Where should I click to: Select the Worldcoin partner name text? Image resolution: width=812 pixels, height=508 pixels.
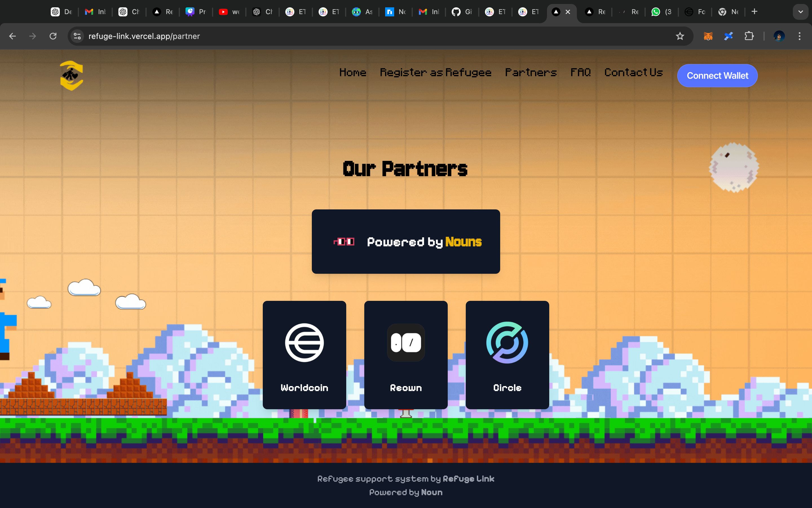304,388
